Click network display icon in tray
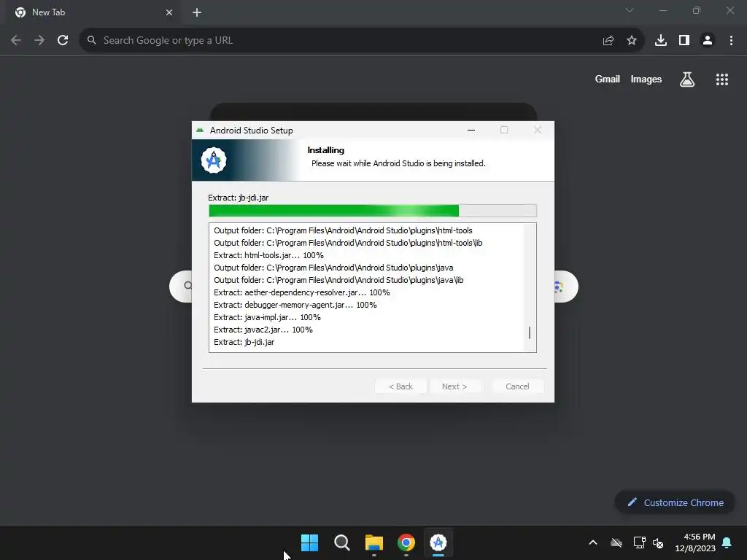Screen dimensions: 747x560 [639, 542]
